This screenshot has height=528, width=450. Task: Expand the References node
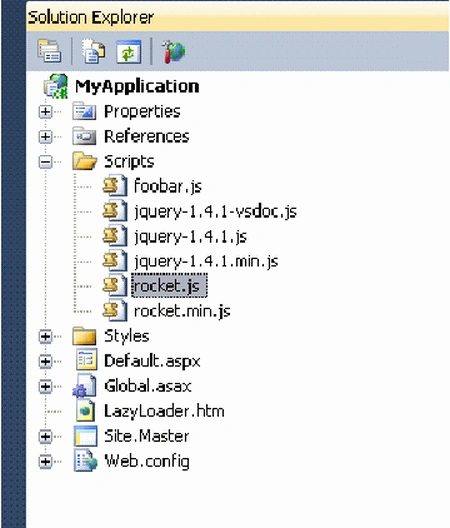45,137
